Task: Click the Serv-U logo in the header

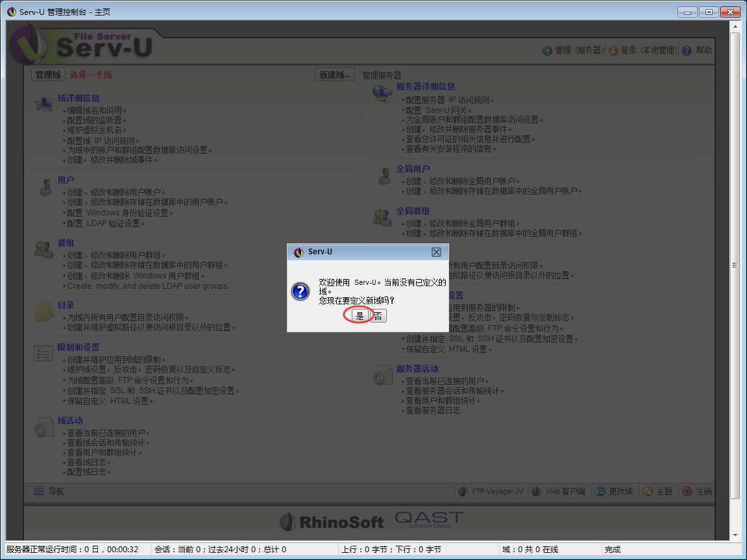Action: (82, 44)
